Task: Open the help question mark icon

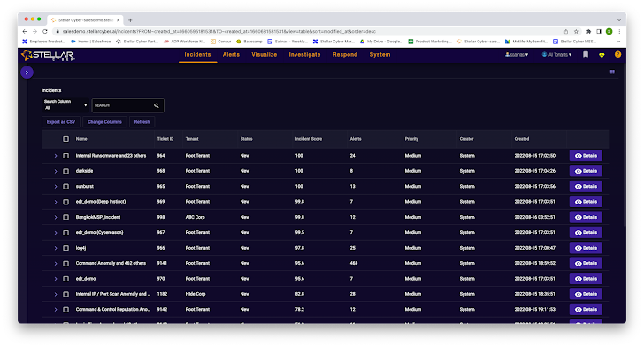Action: 617,55
